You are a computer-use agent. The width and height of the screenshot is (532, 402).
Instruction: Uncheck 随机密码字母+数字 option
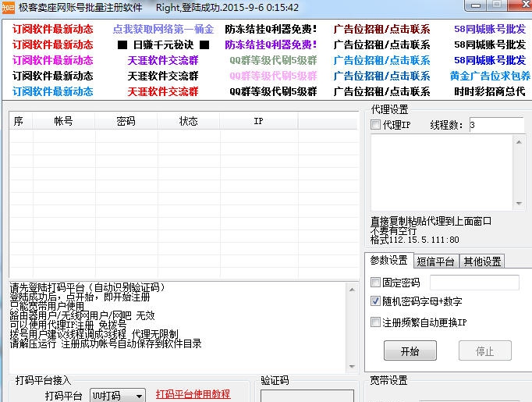(375, 301)
